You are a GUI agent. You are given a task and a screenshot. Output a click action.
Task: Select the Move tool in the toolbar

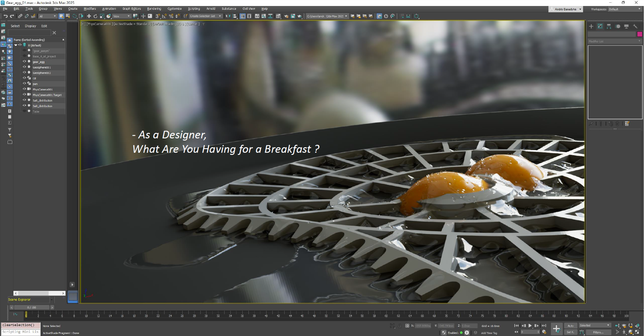tap(89, 16)
